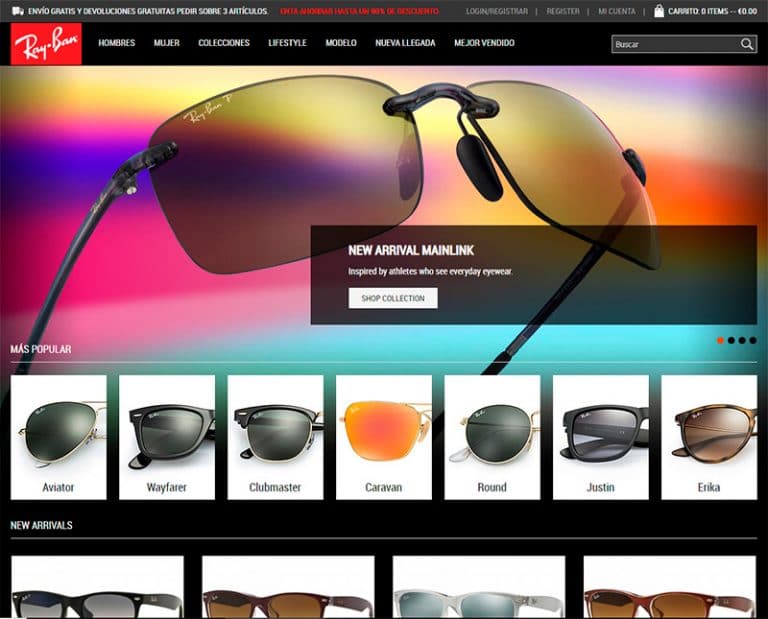Open the Round sunglasses card
Image resolution: width=768 pixels, height=619 pixels.
(x=492, y=437)
